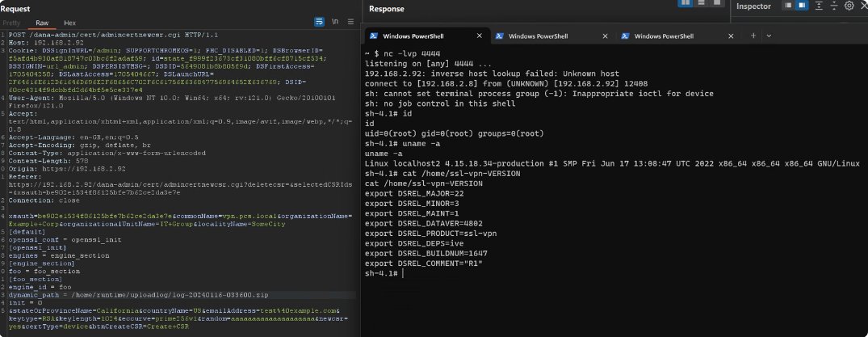Click 'export DSREL_BUILDNUM=1647' line
The width and height of the screenshot is (868, 337).
point(426,253)
